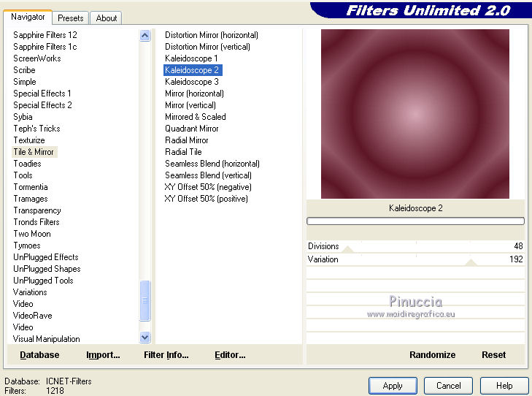Select XY Offset 50% (positive) filter
Screen dimensions: 532x396
coord(207,198)
